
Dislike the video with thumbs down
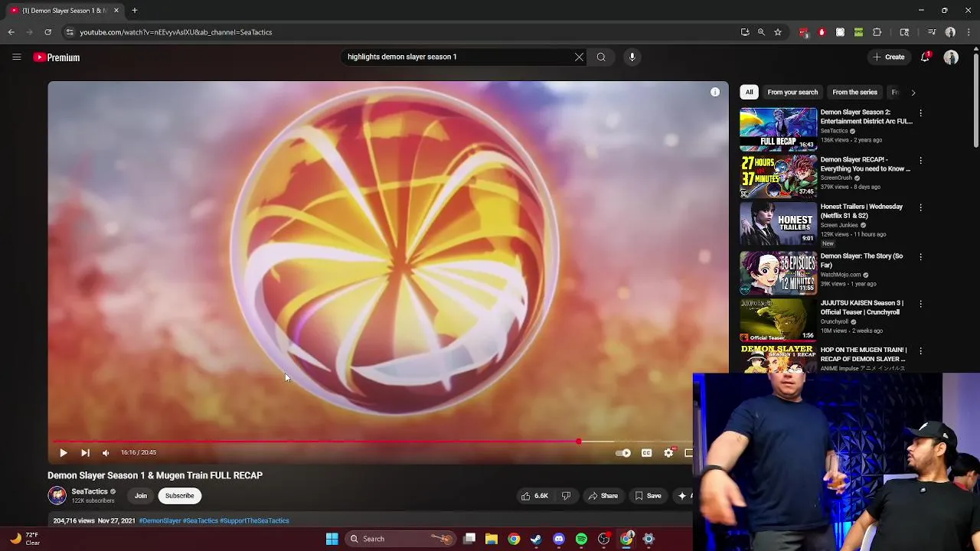pyautogui.click(x=566, y=496)
